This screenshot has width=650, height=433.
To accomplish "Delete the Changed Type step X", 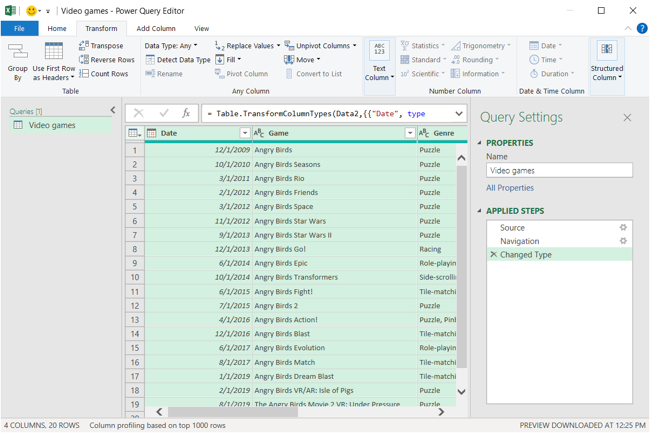I will 493,254.
